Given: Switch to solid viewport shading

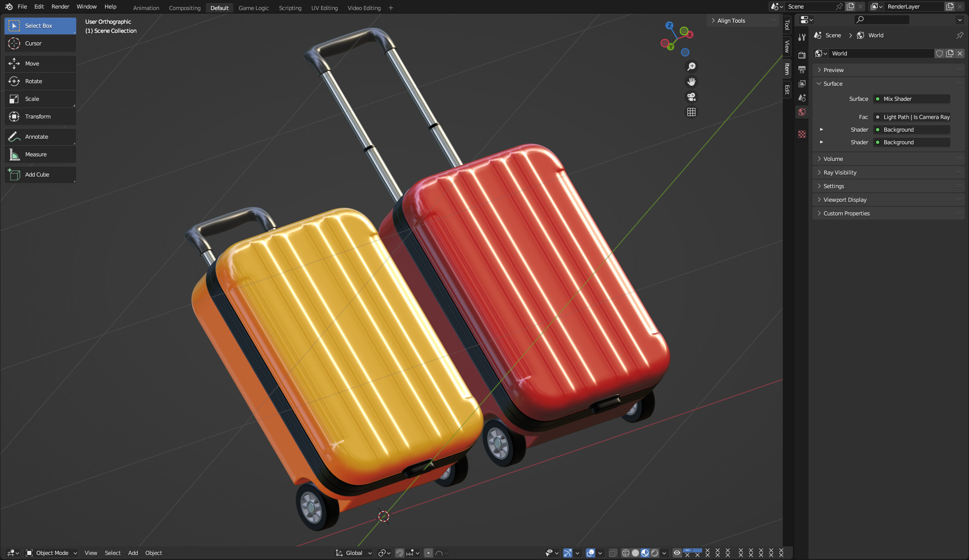Looking at the screenshot, I should (x=635, y=553).
